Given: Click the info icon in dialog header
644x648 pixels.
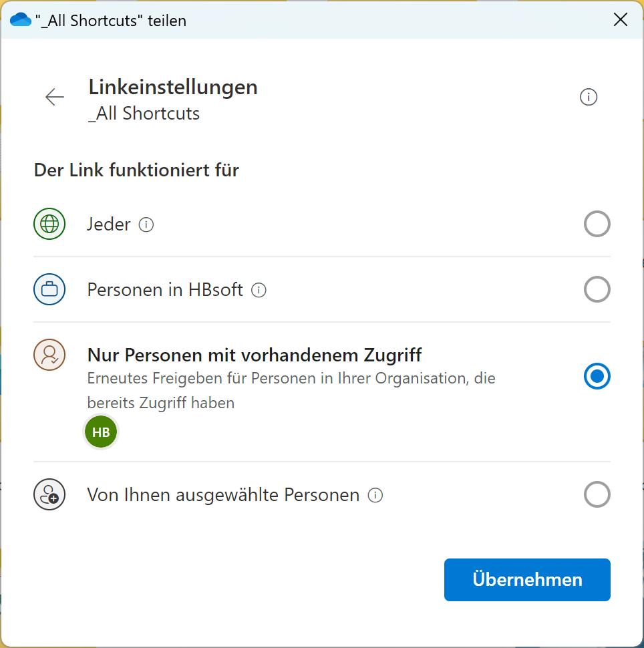Looking at the screenshot, I should click(588, 98).
